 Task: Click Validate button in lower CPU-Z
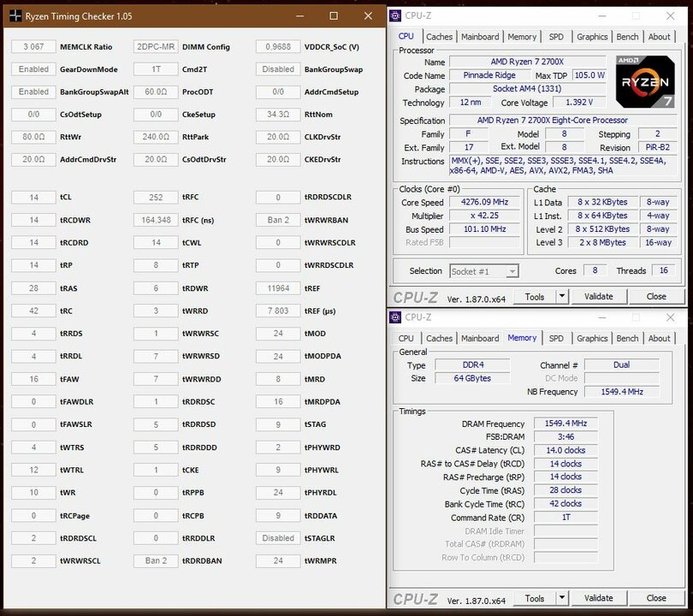click(x=598, y=598)
